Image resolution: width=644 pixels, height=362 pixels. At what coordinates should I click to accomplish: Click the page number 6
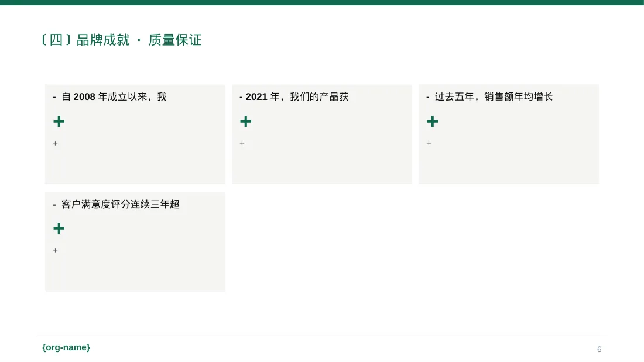pyautogui.click(x=600, y=349)
